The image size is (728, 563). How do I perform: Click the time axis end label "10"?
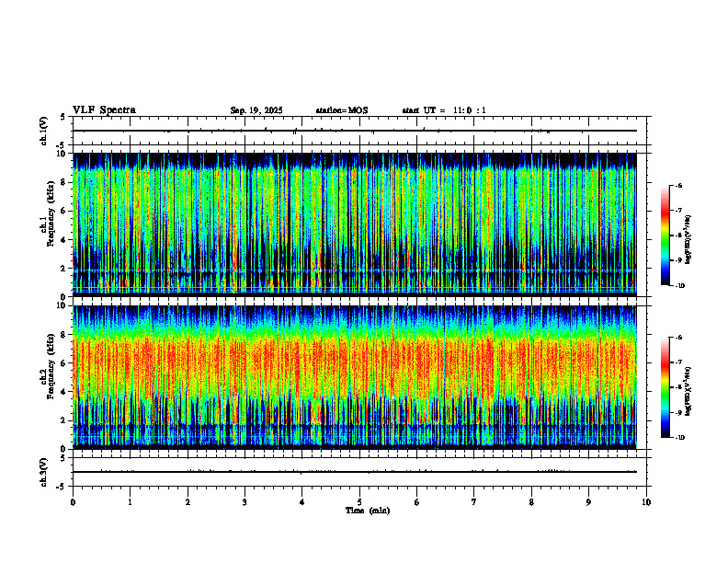coord(646,502)
